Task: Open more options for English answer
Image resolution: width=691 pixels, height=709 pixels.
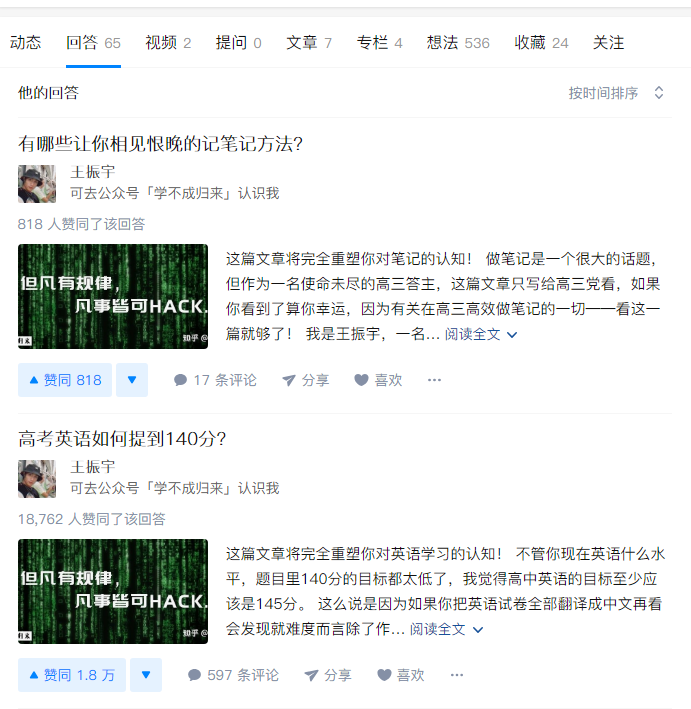Action: coord(457,675)
